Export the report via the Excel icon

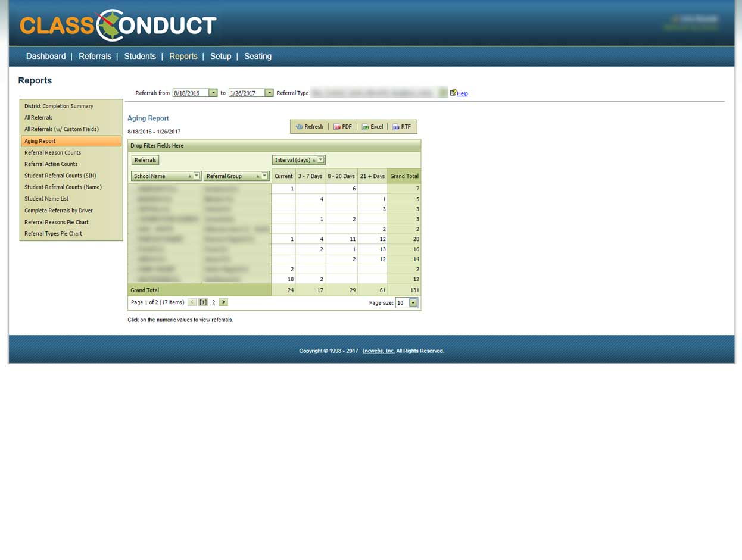(366, 127)
